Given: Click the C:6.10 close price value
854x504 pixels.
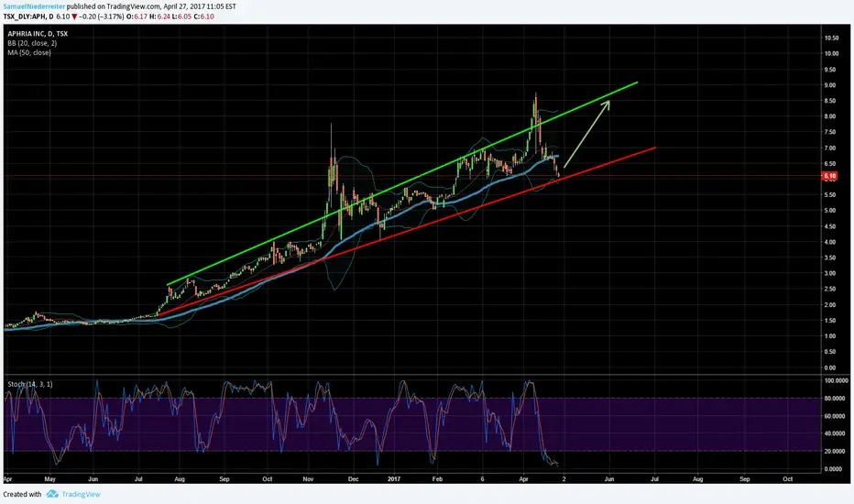Looking at the screenshot, I should tap(203, 16).
